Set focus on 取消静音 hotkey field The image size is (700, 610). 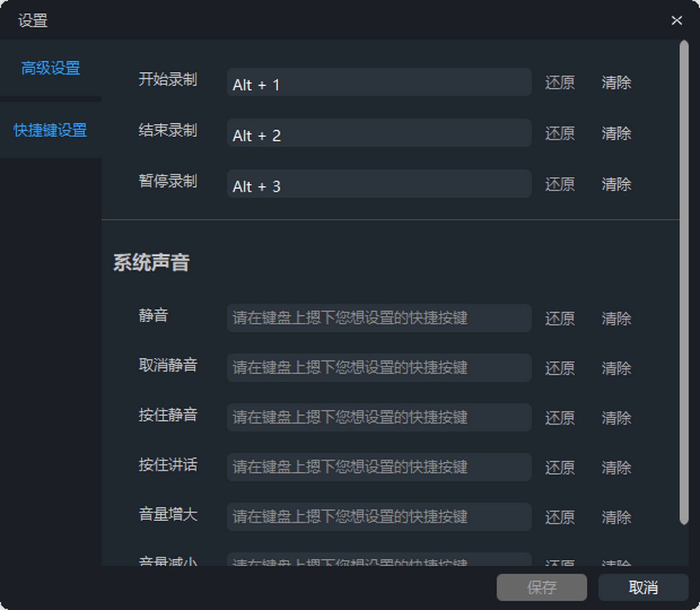[379, 368]
